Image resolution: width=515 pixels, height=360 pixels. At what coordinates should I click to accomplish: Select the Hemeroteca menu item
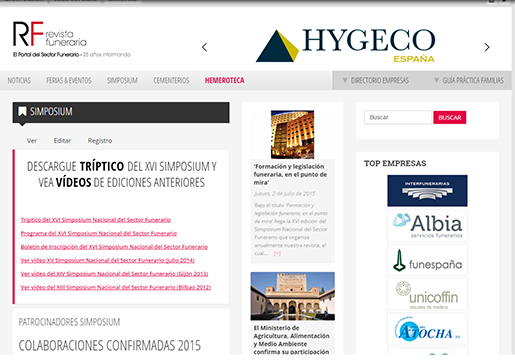pos(224,80)
